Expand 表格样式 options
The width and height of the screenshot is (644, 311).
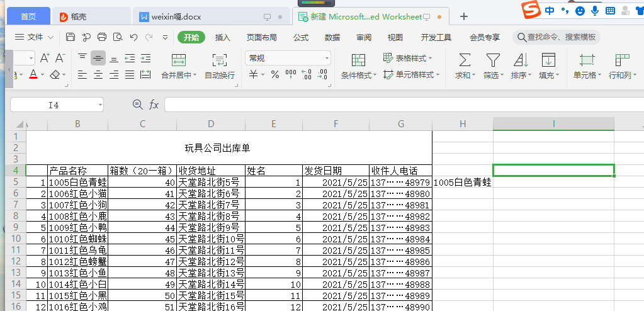coord(431,59)
